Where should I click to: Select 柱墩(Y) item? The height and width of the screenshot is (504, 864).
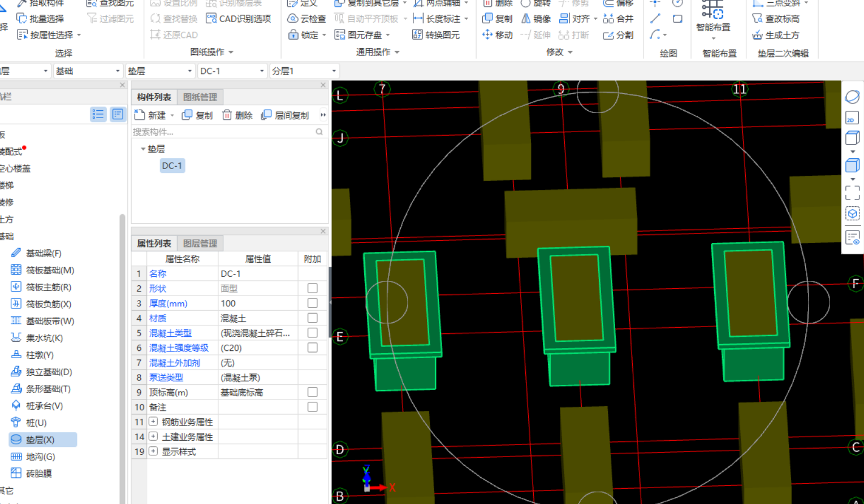click(x=32, y=355)
